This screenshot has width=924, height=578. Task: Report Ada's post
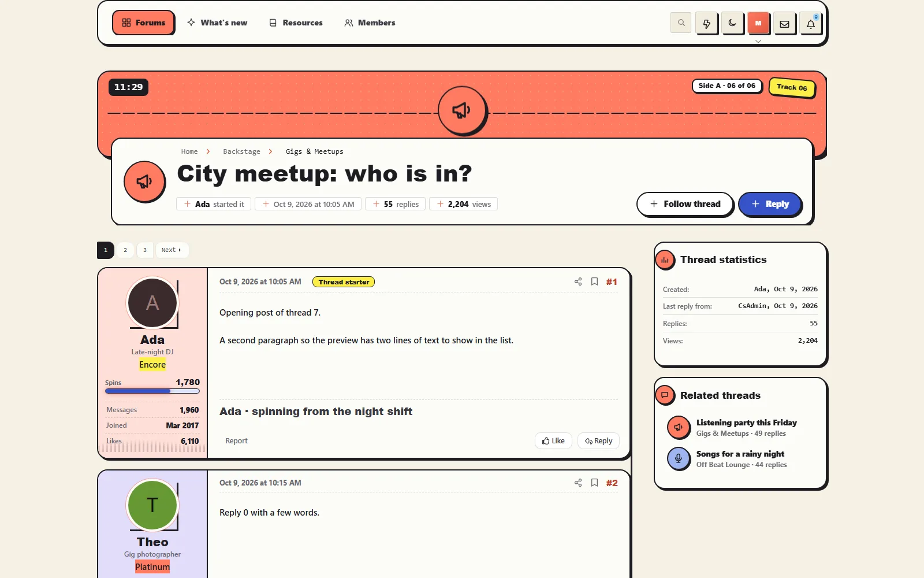236,441
